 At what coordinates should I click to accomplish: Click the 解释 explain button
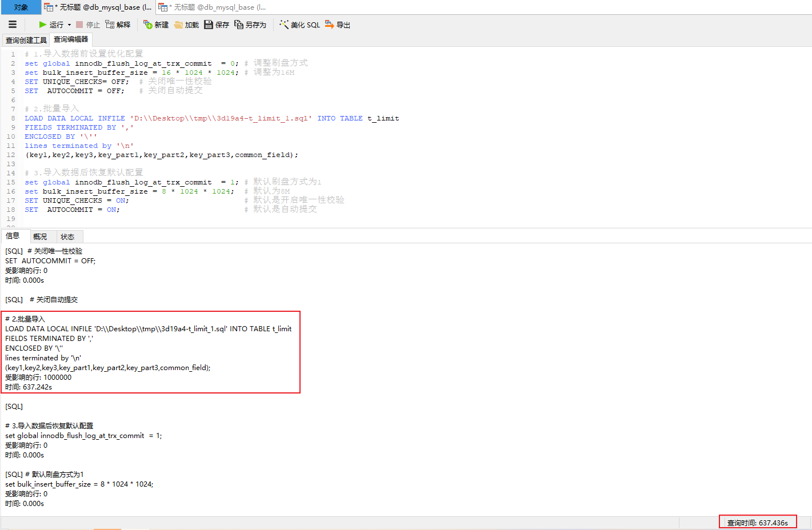[x=118, y=25]
